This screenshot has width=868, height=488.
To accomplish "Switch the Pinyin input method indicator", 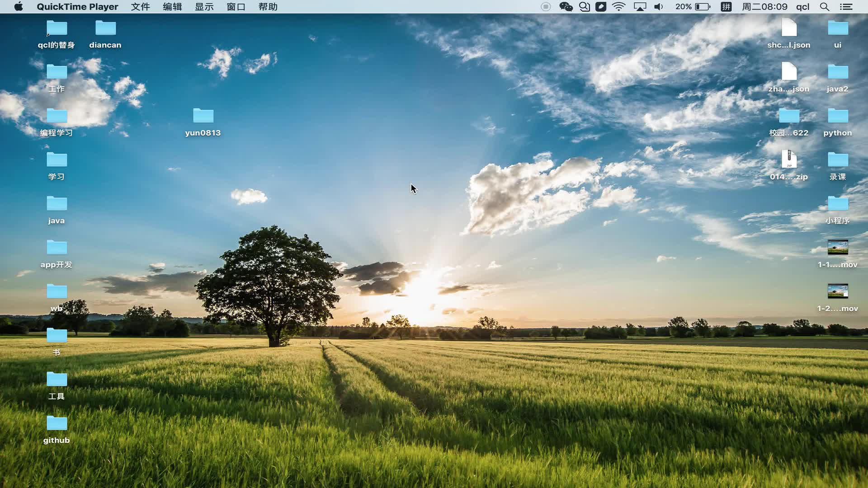I will click(x=726, y=7).
